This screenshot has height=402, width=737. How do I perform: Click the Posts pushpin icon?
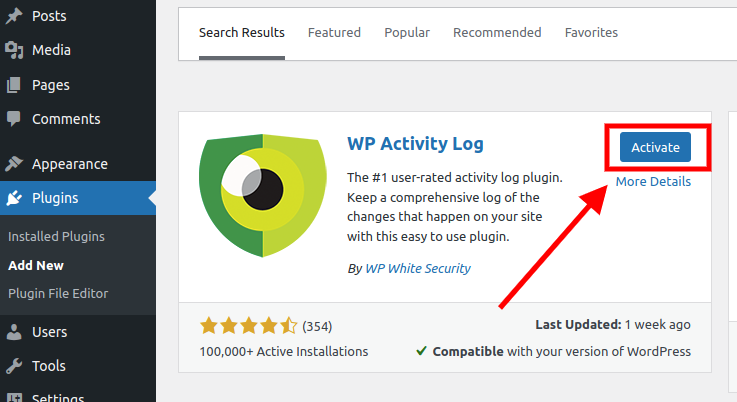click(x=14, y=16)
